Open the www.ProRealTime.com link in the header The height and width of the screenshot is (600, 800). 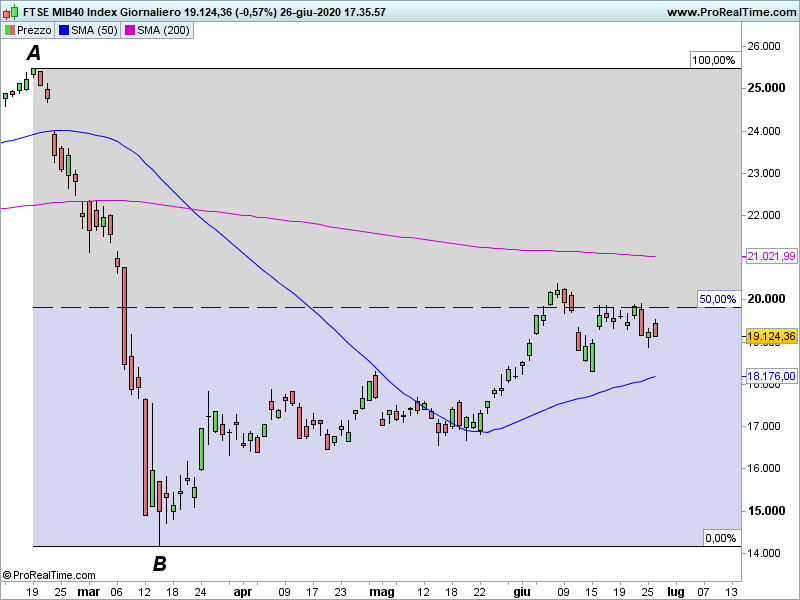(x=732, y=12)
